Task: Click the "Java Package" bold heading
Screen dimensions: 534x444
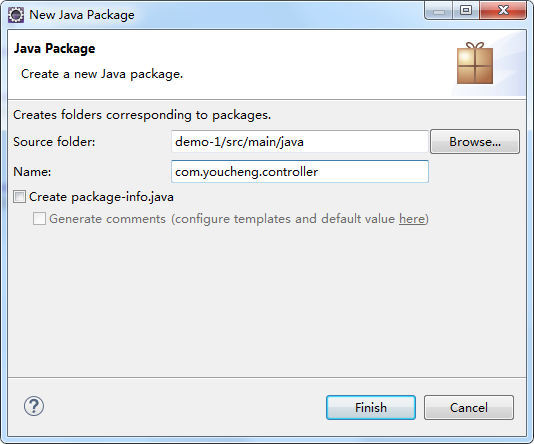Action: pyautogui.click(x=54, y=48)
